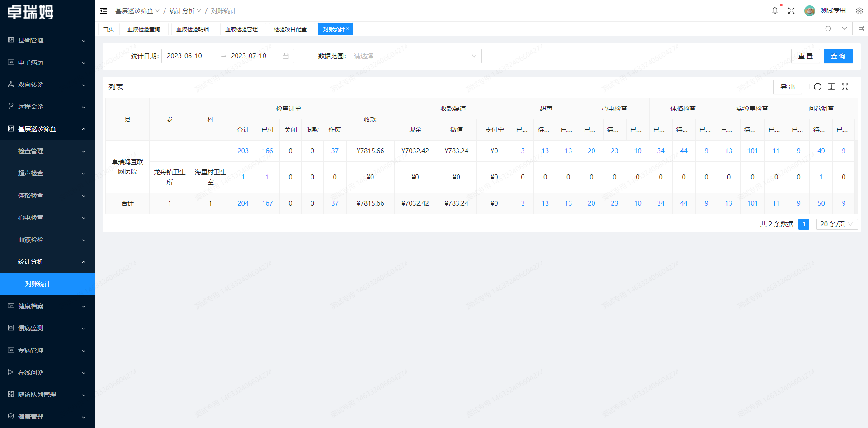868x428 pixels.
Task: Click the 龙舟镇卫生所 cell
Action: click(x=170, y=177)
